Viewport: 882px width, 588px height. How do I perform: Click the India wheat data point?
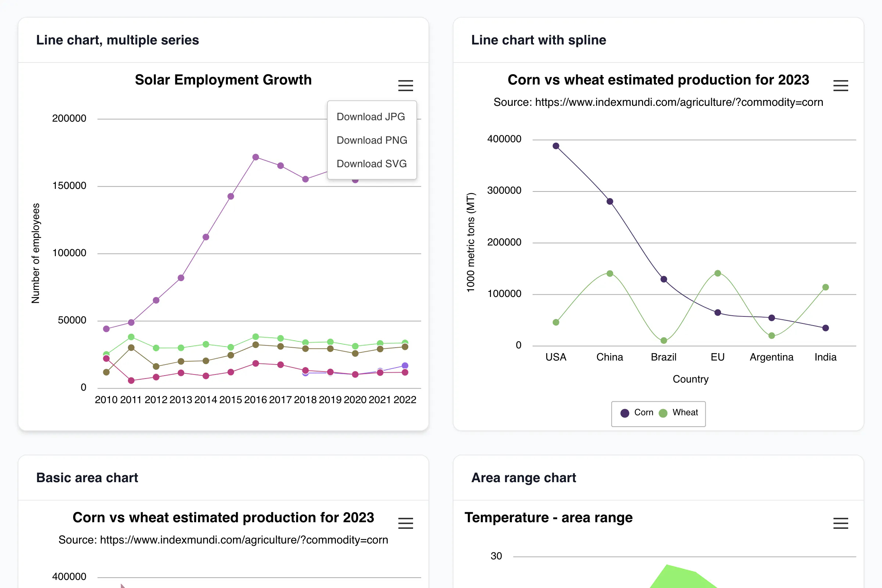click(825, 287)
